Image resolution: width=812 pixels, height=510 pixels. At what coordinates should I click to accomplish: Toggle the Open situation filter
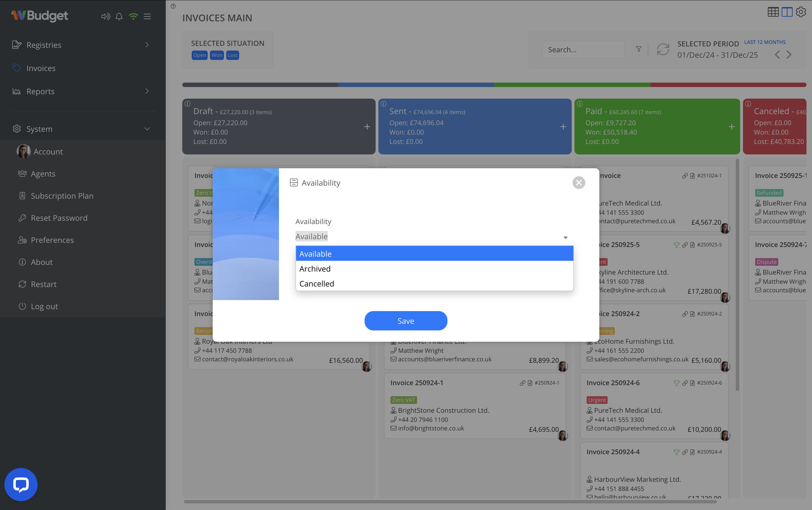[x=199, y=55]
